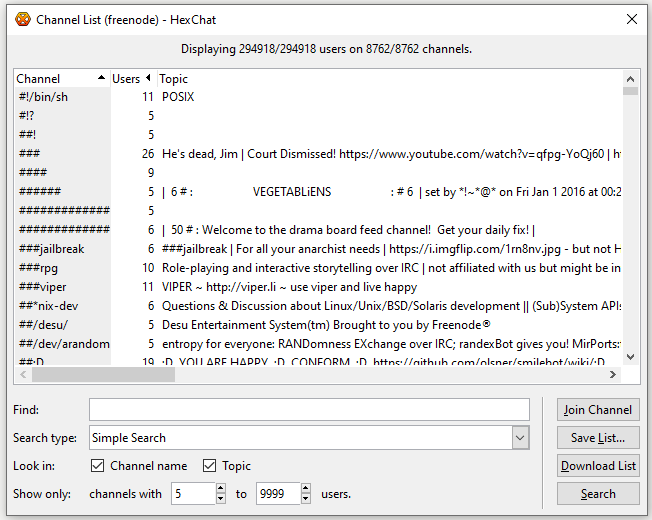Click the Search button
652x520 pixels.
click(x=598, y=494)
